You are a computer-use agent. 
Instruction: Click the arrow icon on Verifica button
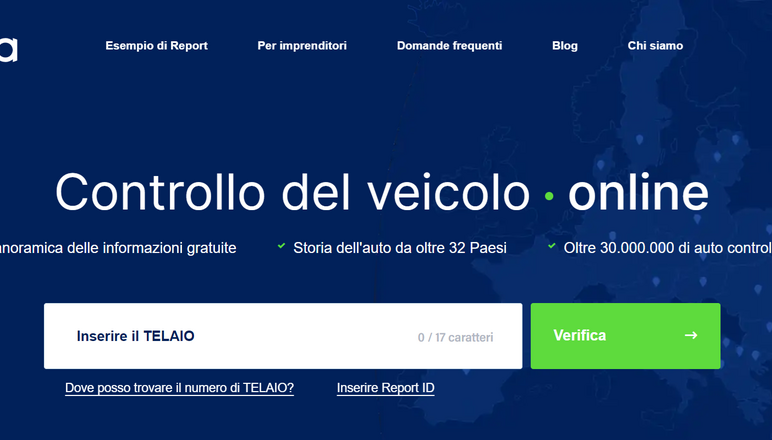(691, 335)
